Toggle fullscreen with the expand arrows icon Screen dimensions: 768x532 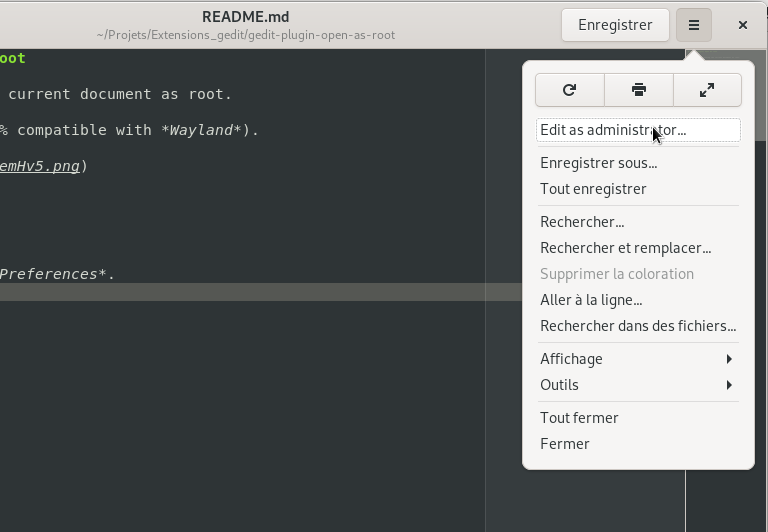tap(707, 90)
